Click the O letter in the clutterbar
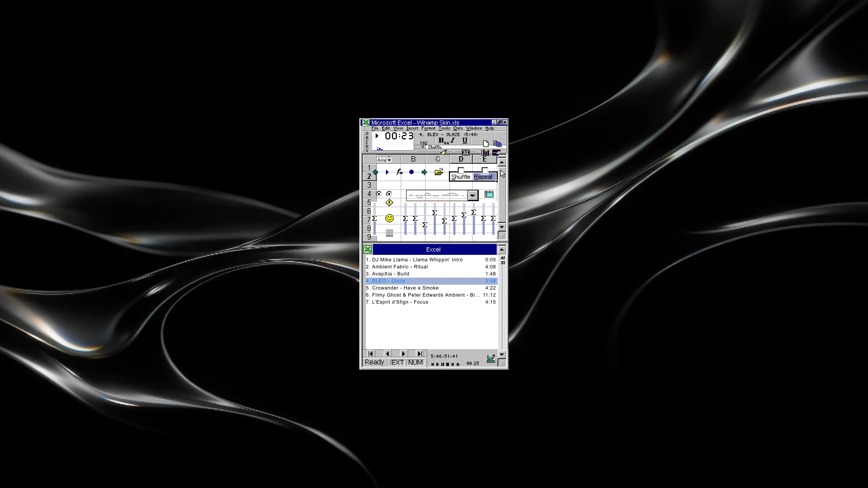Image resolution: width=868 pixels, height=488 pixels. [367, 134]
